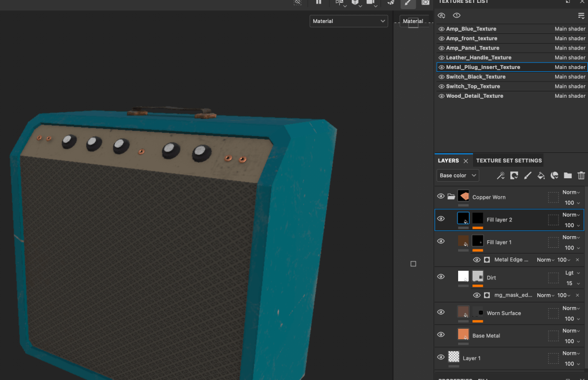
Task: Click the Add smart material icon
Action: point(555,175)
